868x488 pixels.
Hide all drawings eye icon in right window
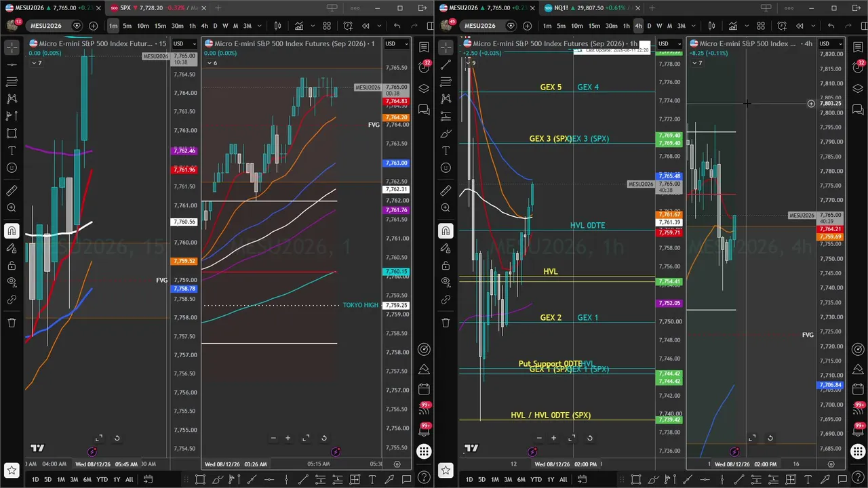pos(446,282)
